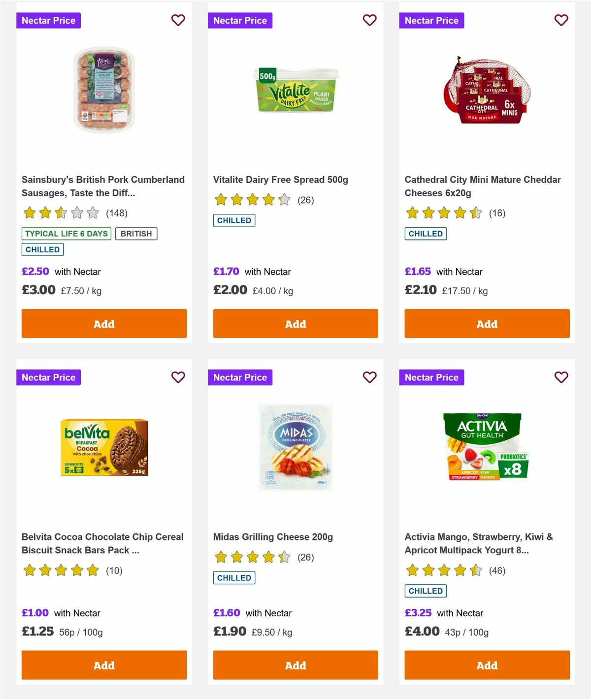Click the CHILLED tag under Vitalite spread
Image resolution: width=591 pixels, height=700 pixels.
pyautogui.click(x=234, y=220)
